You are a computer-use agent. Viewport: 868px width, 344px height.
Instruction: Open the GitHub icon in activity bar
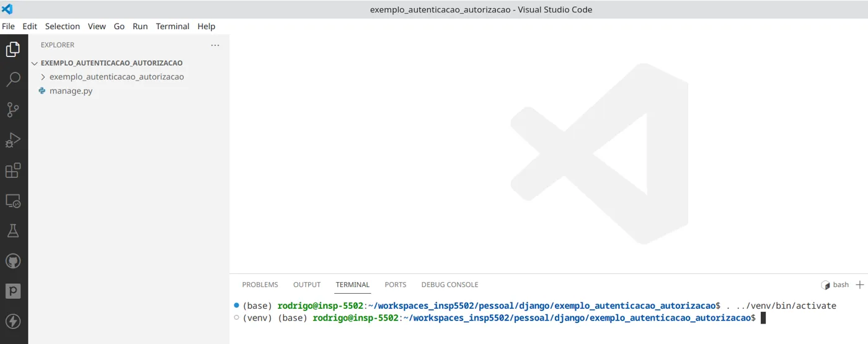pos(13,261)
